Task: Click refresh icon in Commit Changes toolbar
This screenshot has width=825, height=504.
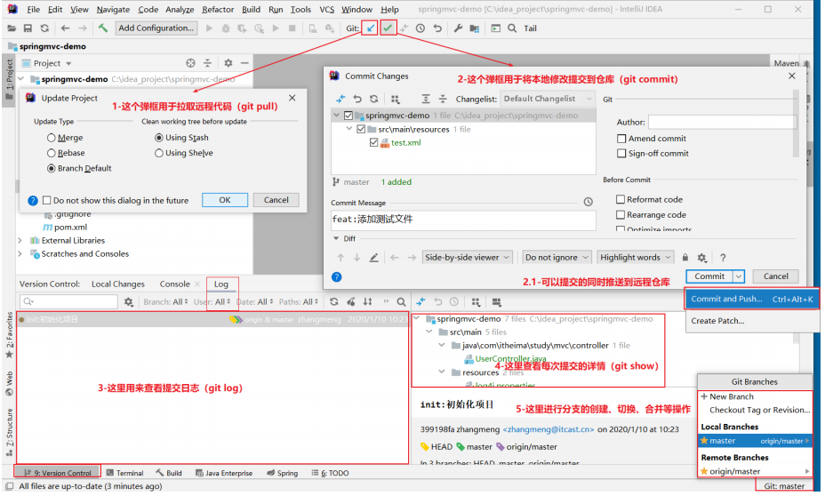Action: click(x=373, y=99)
